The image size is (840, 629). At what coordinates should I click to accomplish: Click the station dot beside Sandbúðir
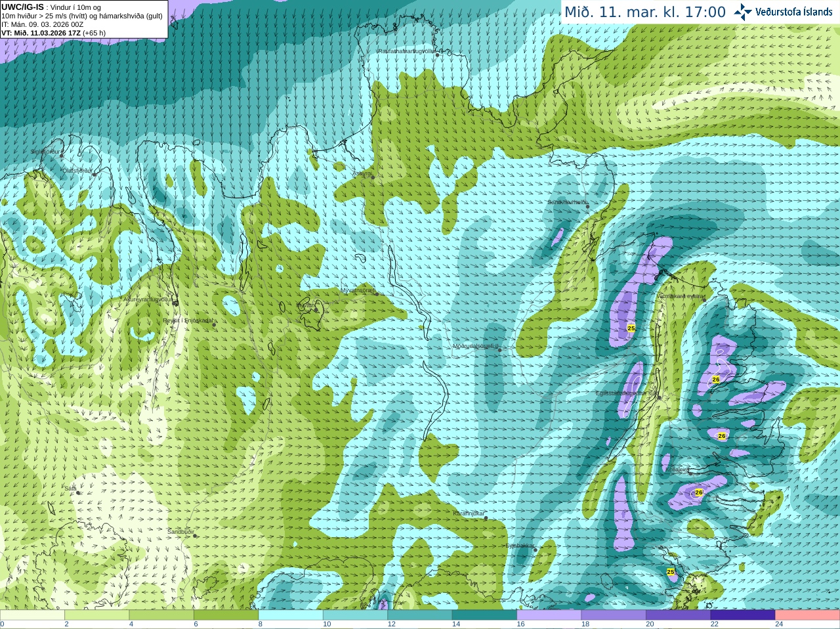195,536
